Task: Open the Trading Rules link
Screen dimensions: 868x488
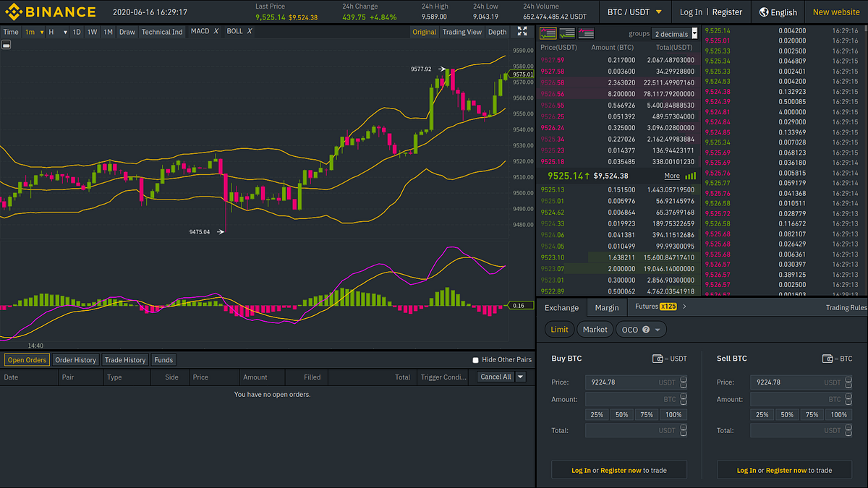Action: point(846,307)
